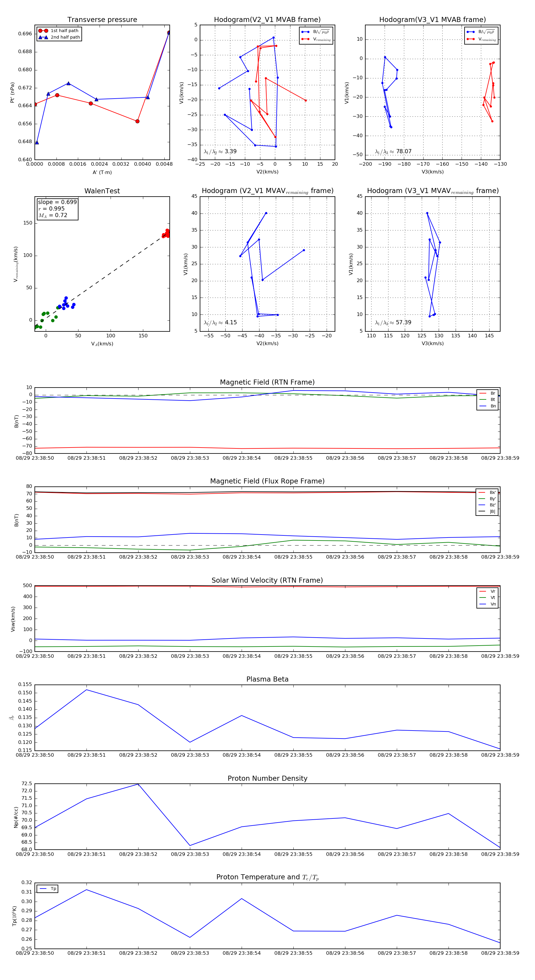Click the "0.696" tick on Transverse pressure axis
This screenshot has height=980, width=535.
(25, 34)
